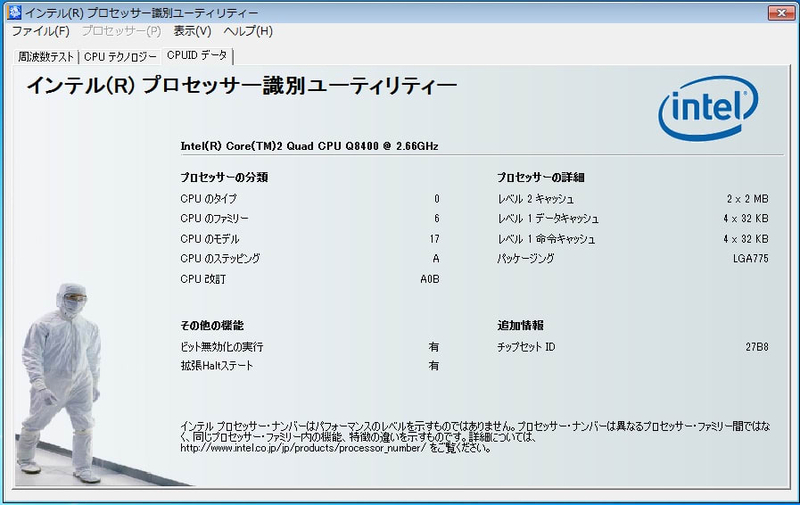
Task: Click the パッケージング label
Action: (x=526, y=259)
